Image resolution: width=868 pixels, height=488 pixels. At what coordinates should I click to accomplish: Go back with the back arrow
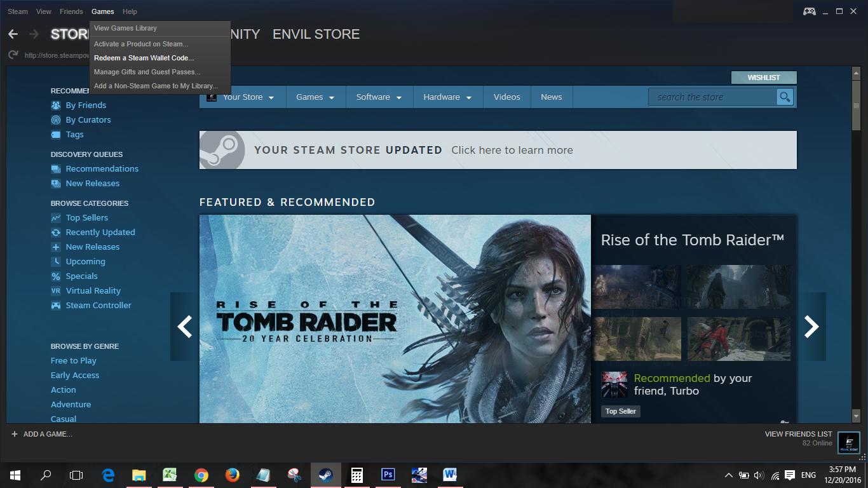pos(13,34)
